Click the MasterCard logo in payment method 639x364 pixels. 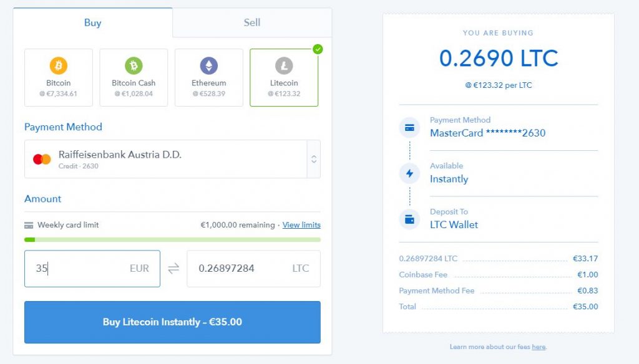(42, 159)
